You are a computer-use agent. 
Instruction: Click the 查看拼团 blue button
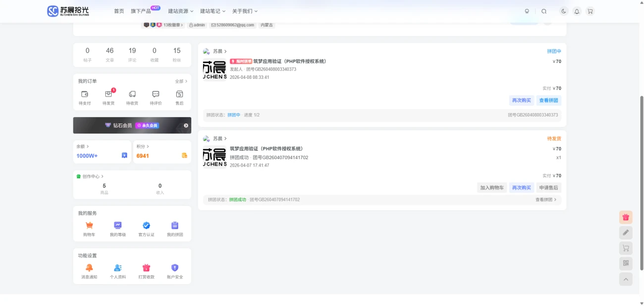[x=549, y=100]
